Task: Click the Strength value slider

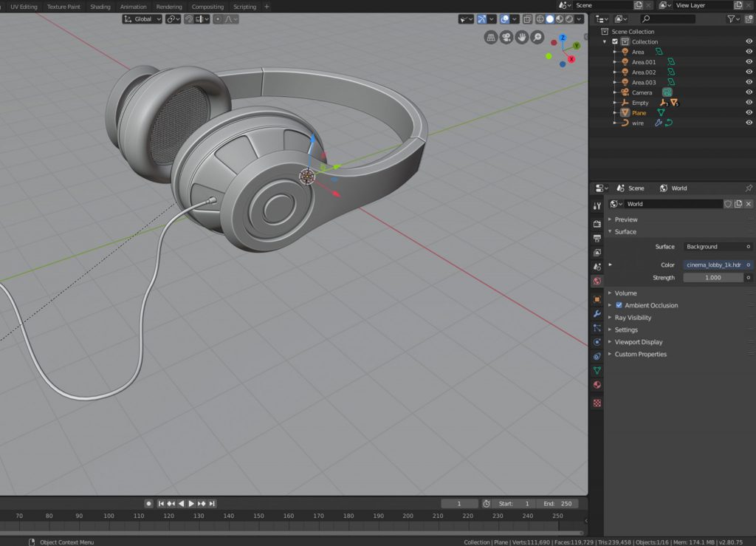Action: (713, 278)
